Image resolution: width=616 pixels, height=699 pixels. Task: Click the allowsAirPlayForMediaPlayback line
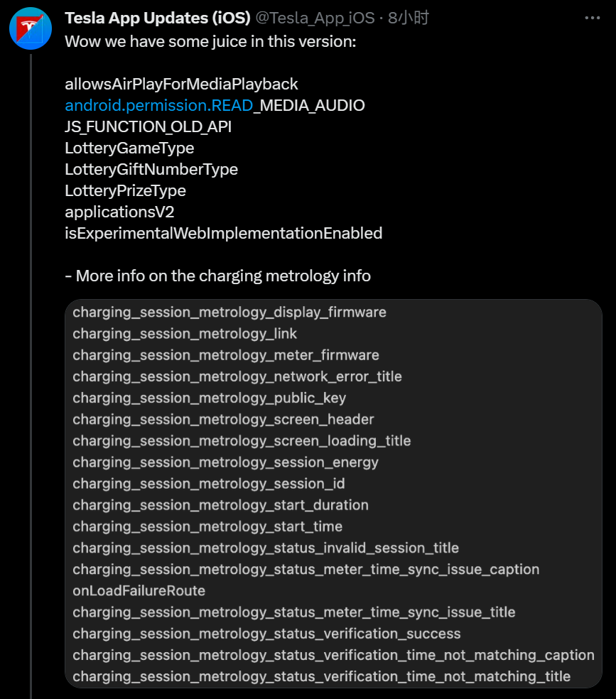181,85
